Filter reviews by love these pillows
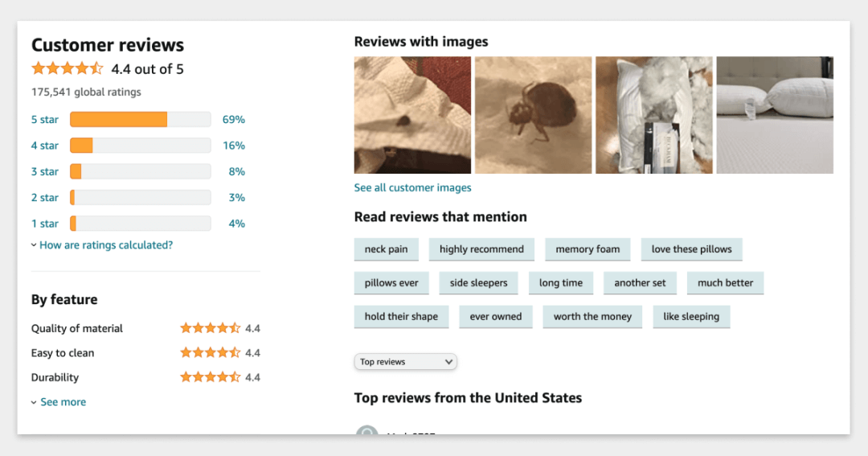The width and height of the screenshot is (868, 456). (691, 249)
